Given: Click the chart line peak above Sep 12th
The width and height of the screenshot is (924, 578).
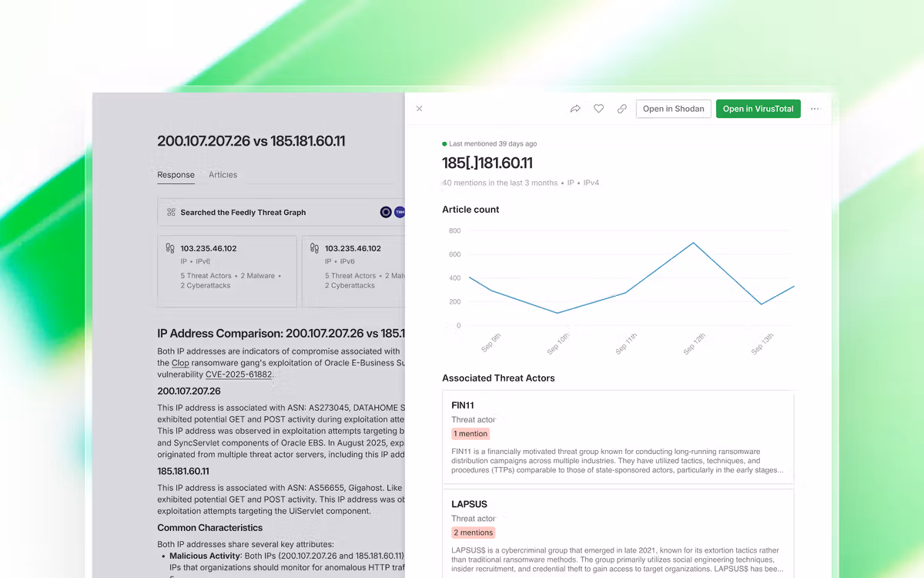Looking at the screenshot, I should pos(693,243).
